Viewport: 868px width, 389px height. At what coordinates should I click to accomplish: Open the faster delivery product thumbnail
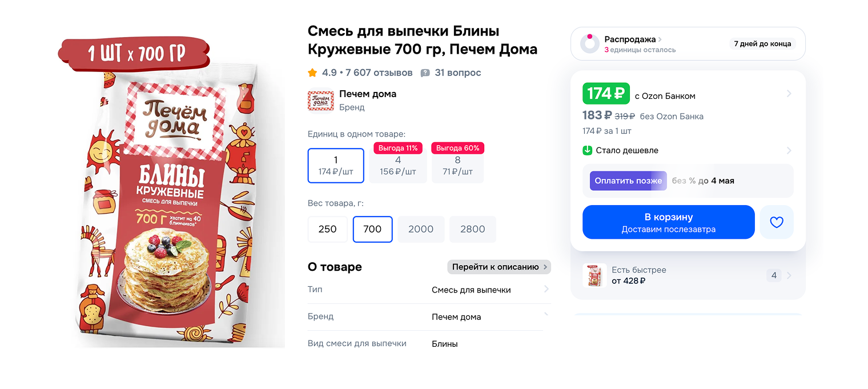pyautogui.click(x=594, y=275)
